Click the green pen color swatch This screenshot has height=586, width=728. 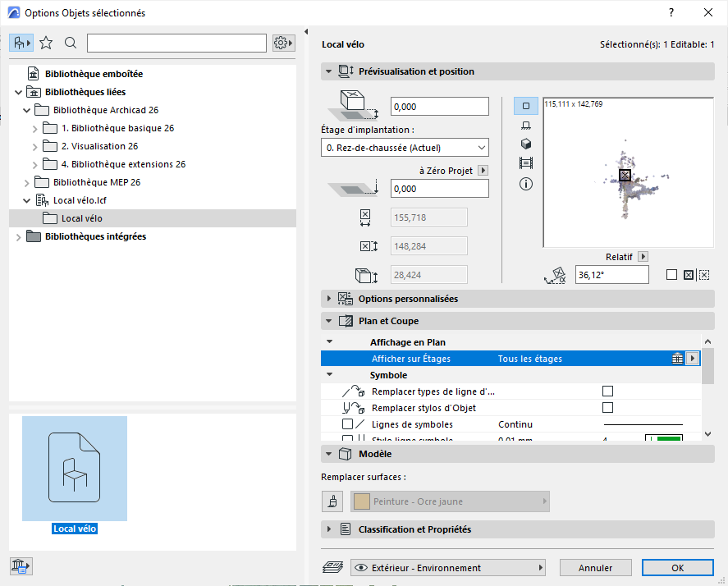click(669, 441)
